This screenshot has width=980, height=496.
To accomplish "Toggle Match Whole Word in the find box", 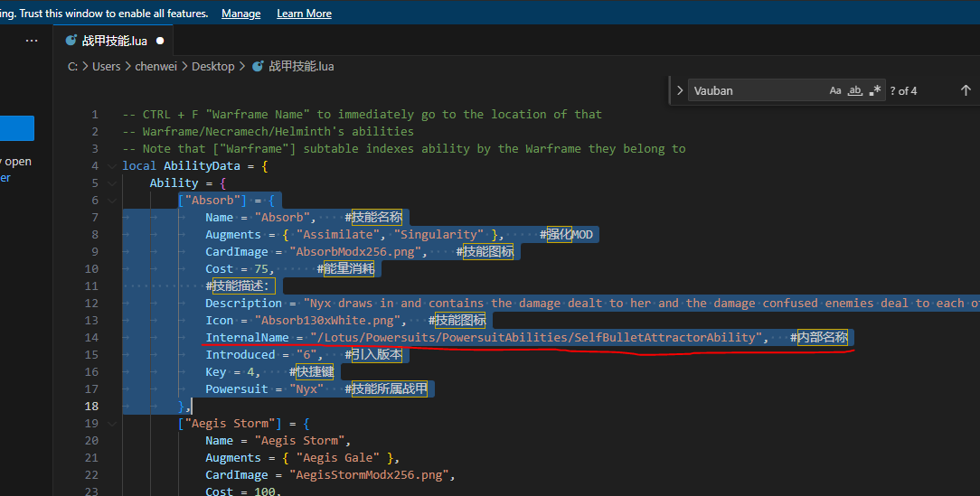I will [x=854, y=90].
